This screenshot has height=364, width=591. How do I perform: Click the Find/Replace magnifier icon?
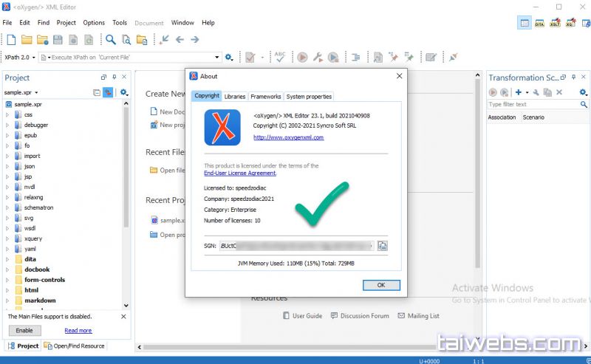(x=110, y=39)
